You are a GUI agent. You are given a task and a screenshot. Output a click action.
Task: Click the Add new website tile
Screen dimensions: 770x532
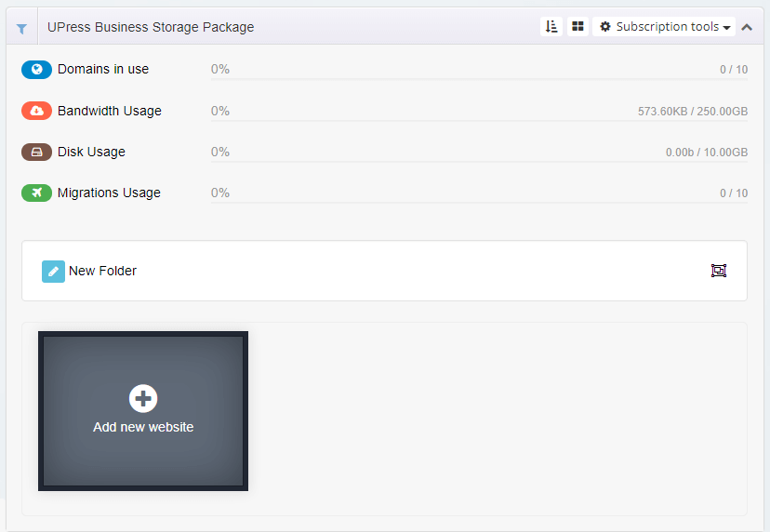click(143, 411)
